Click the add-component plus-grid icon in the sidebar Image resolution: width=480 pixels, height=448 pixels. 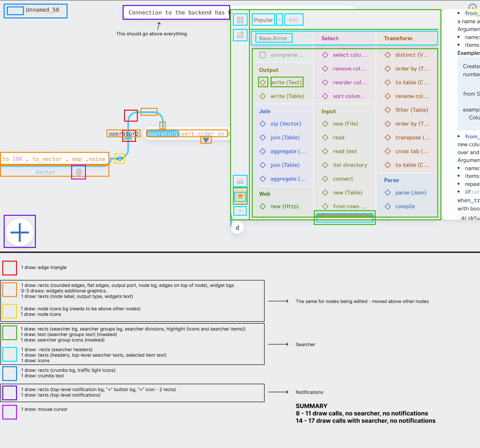(x=240, y=35)
